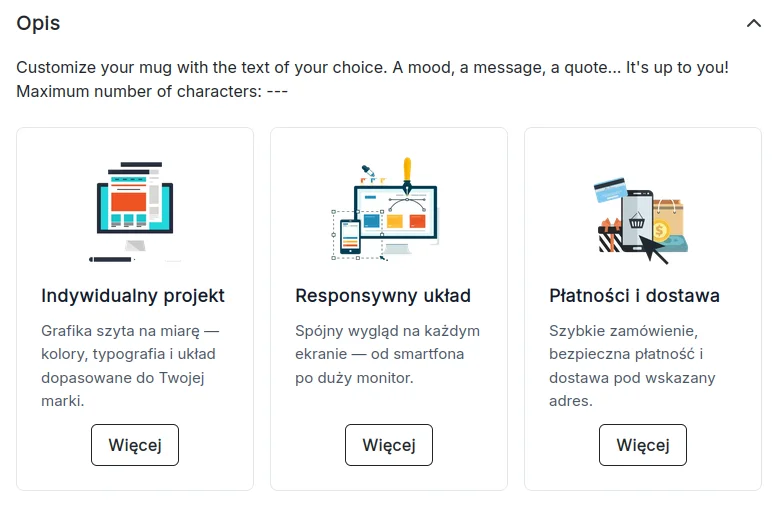
Task: Click the small smartphone in responsive illustration
Action: (x=350, y=237)
